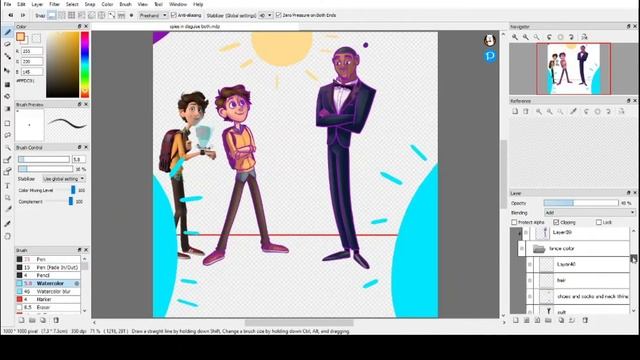Add new brush icon in Brush panel
The image size is (640, 360).
coord(21,320)
